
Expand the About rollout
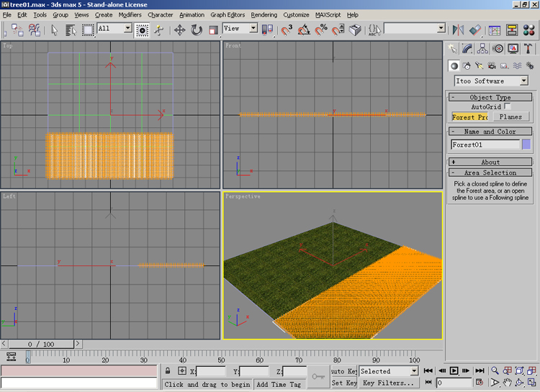490,162
